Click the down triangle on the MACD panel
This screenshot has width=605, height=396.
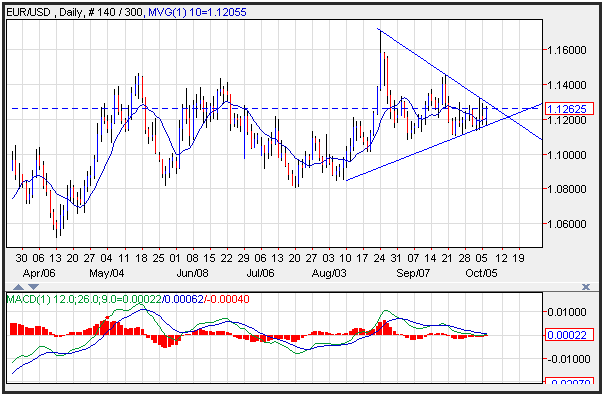tap(34, 287)
